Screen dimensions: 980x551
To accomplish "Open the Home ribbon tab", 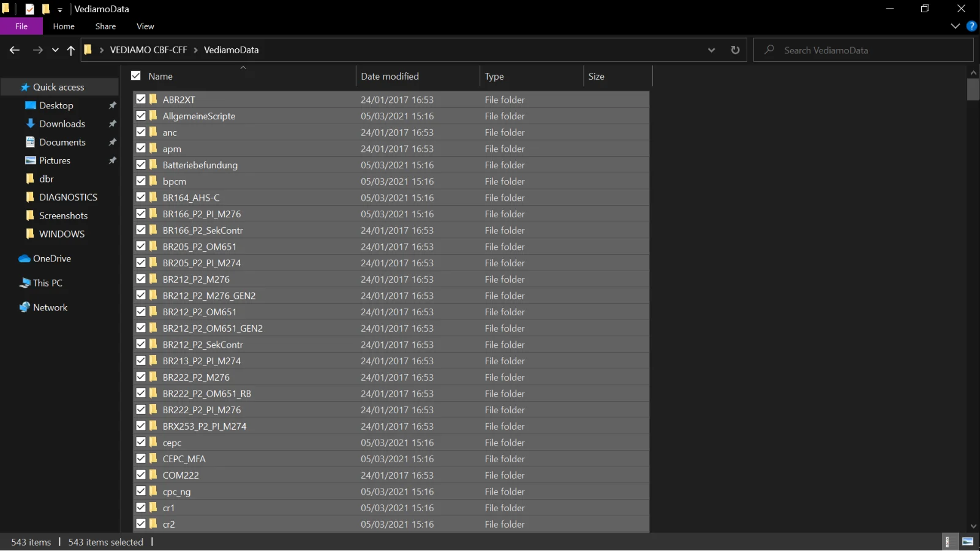I will point(64,26).
